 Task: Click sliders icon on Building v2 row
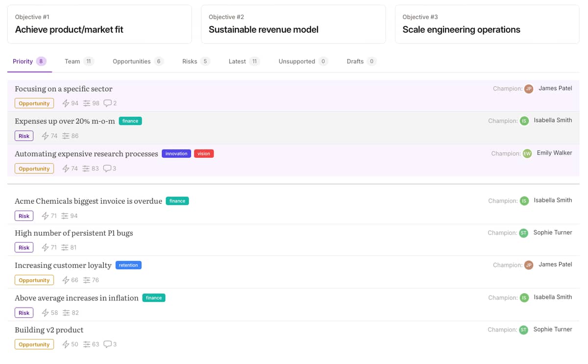coord(87,344)
